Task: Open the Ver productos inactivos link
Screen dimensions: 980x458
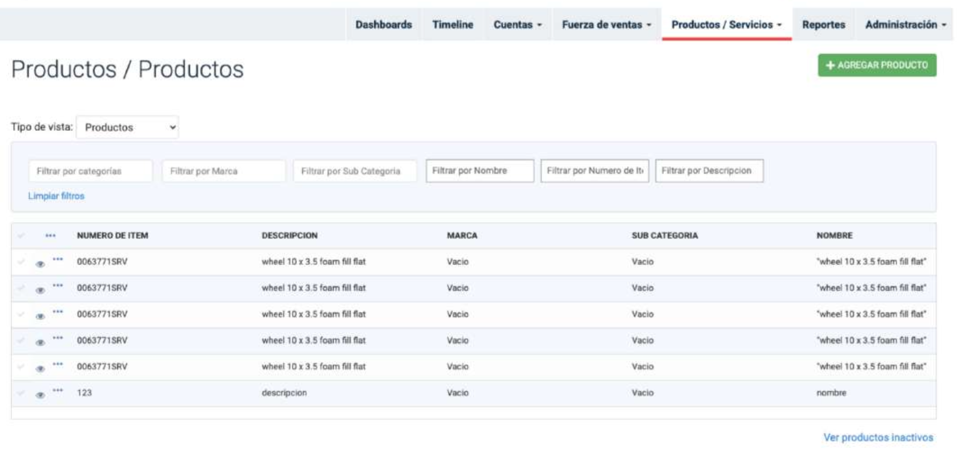Action: (x=878, y=437)
